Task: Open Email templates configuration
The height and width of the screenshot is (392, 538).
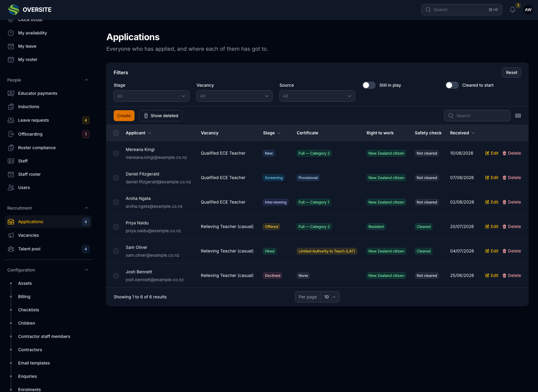Action: coord(34,363)
